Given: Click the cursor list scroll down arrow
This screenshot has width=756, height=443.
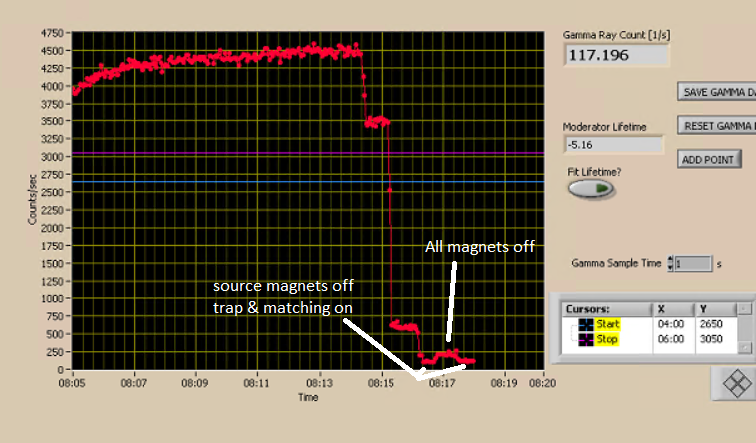Looking at the screenshot, I should [x=745, y=347].
